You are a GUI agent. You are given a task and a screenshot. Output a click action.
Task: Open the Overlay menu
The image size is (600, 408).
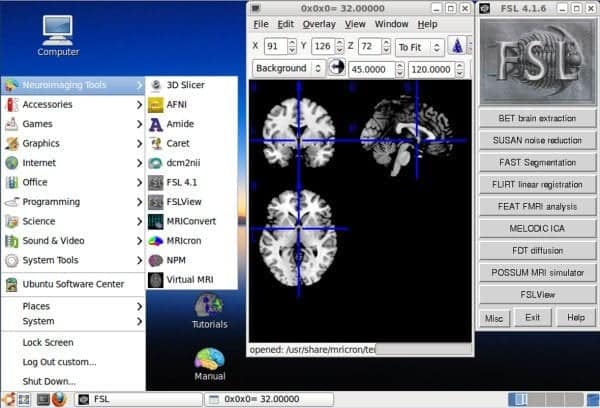click(319, 24)
